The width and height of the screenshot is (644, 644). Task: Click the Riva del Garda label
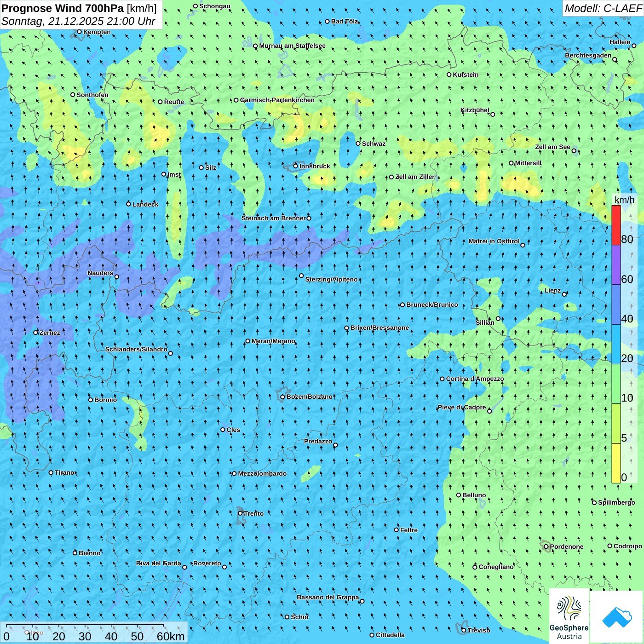pyautogui.click(x=159, y=563)
